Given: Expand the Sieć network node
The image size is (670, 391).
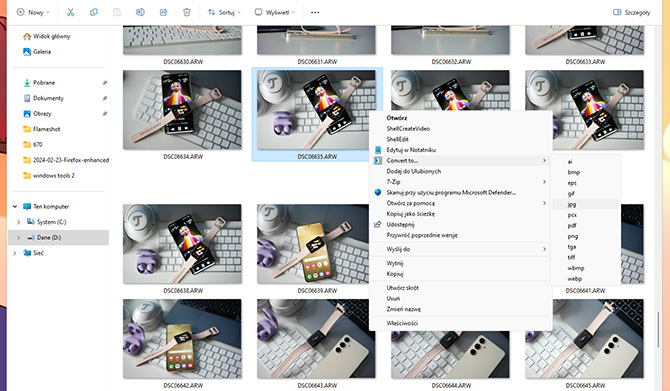Looking at the screenshot, I should point(15,253).
